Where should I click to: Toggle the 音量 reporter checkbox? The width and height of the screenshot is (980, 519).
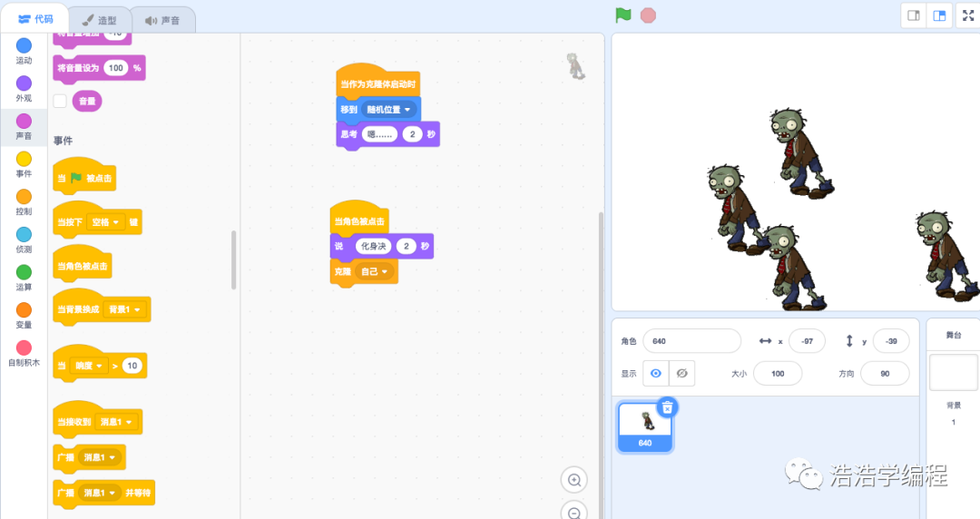click(60, 102)
